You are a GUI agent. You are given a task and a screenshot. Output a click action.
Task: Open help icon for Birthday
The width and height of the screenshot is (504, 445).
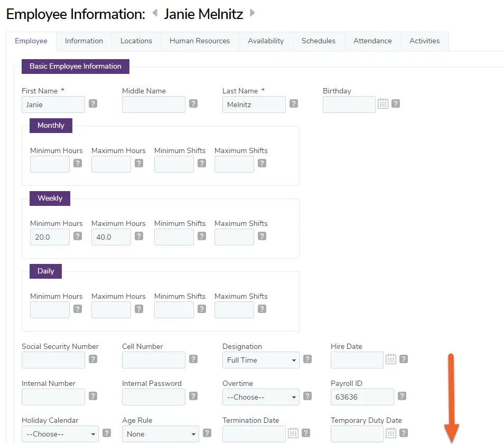pos(396,103)
